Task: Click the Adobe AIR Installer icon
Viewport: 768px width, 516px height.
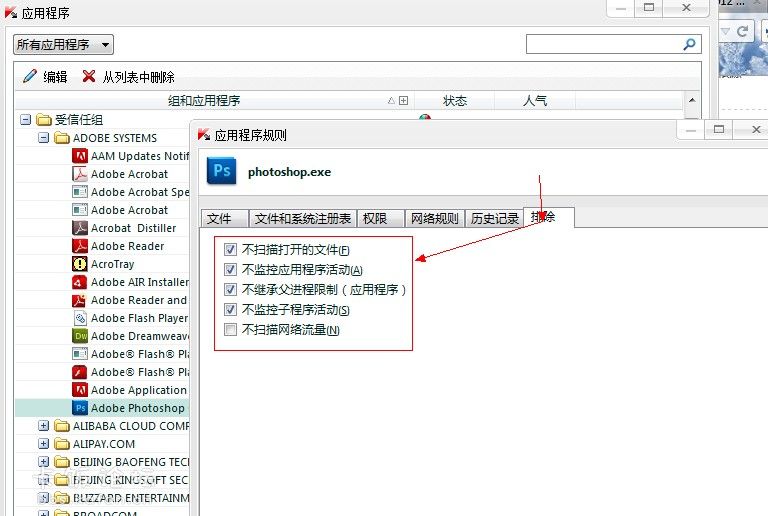Action: coord(79,282)
